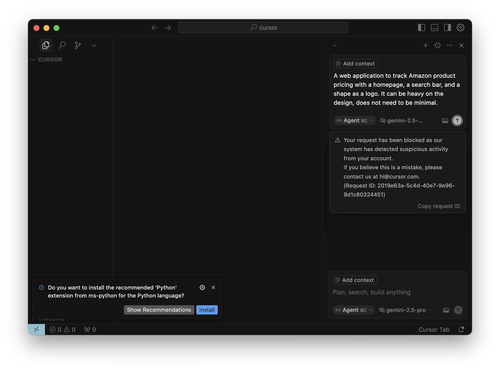The width and height of the screenshot is (500, 372).
Task: Click the warning icon in blocked request notice
Action: click(x=337, y=140)
